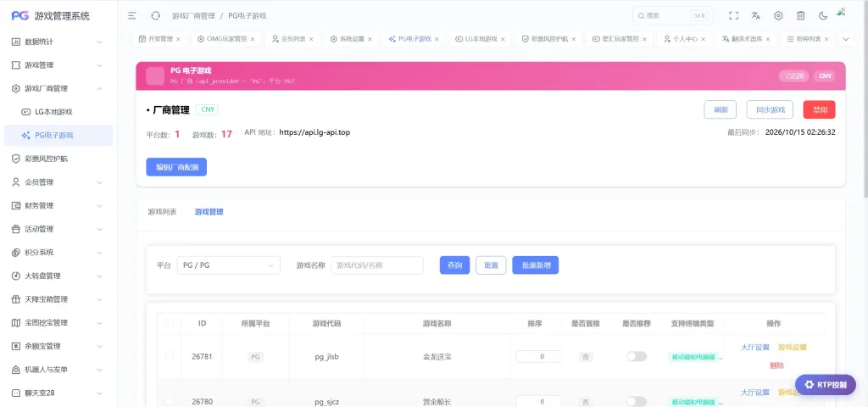
Task: Open the tab overflow chevron dropdown
Action: click(x=845, y=39)
